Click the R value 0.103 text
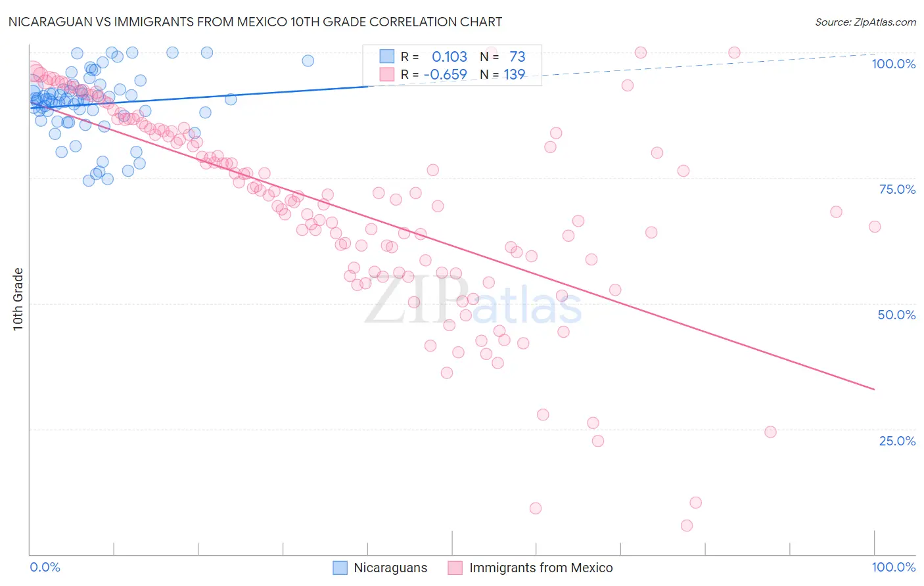Screen dimensions: 924x586 [x=450, y=56]
